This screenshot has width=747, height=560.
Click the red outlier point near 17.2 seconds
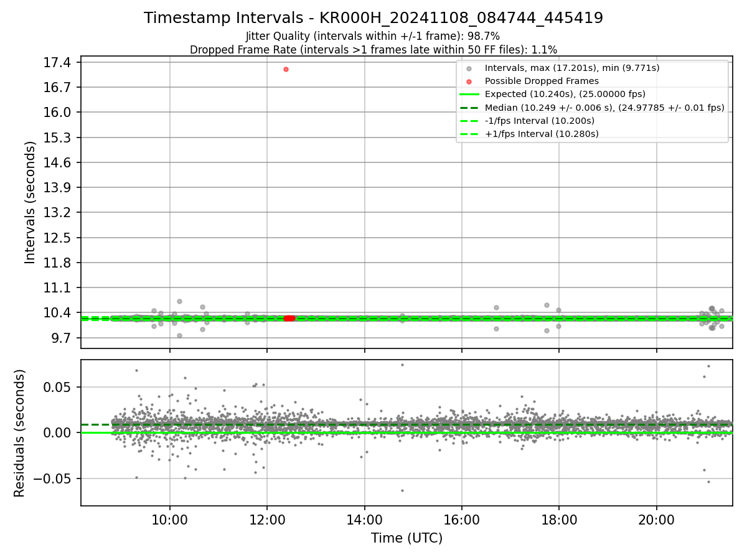coord(286,69)
